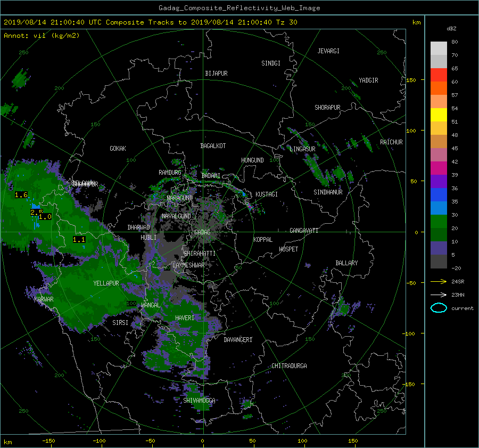Click the VIL annotation value 1.1

coord(79,240)
